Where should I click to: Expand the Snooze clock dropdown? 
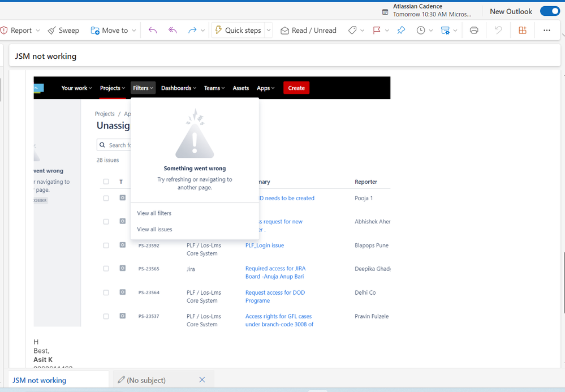coord(430,31)
